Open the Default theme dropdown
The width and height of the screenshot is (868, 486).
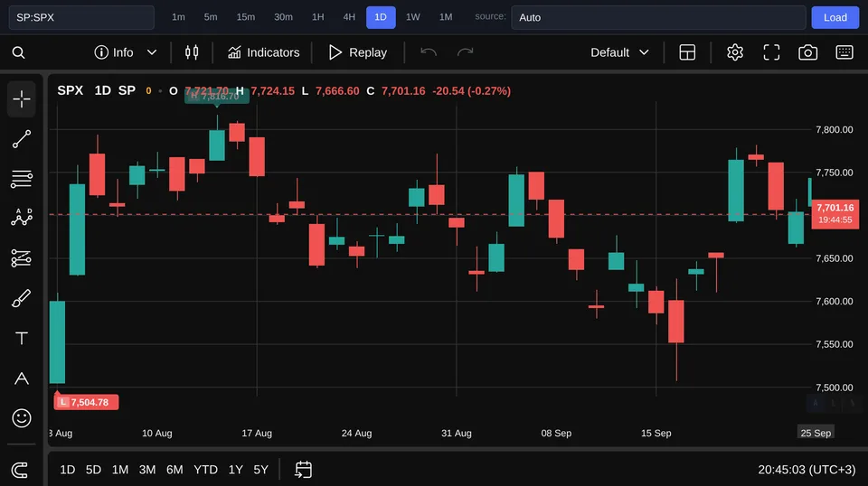[619, 52]
